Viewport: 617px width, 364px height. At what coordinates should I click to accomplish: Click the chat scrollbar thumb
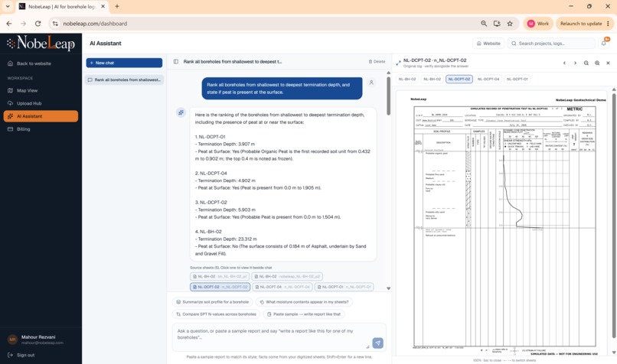tap(388, 96)
